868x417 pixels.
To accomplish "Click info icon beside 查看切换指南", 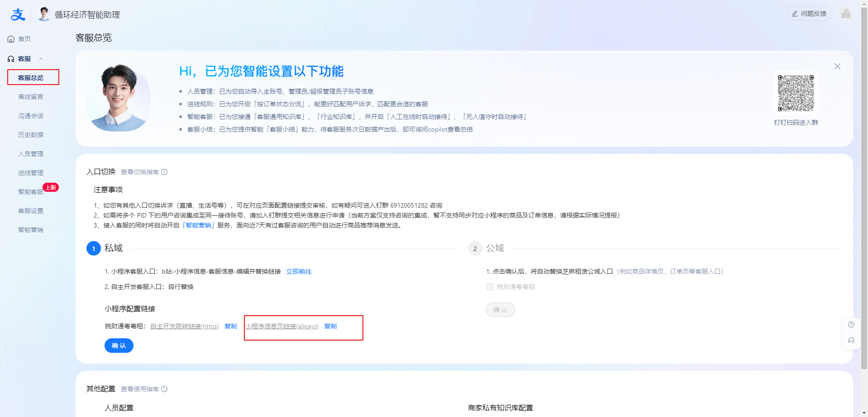I will click(x=164, y=172).
